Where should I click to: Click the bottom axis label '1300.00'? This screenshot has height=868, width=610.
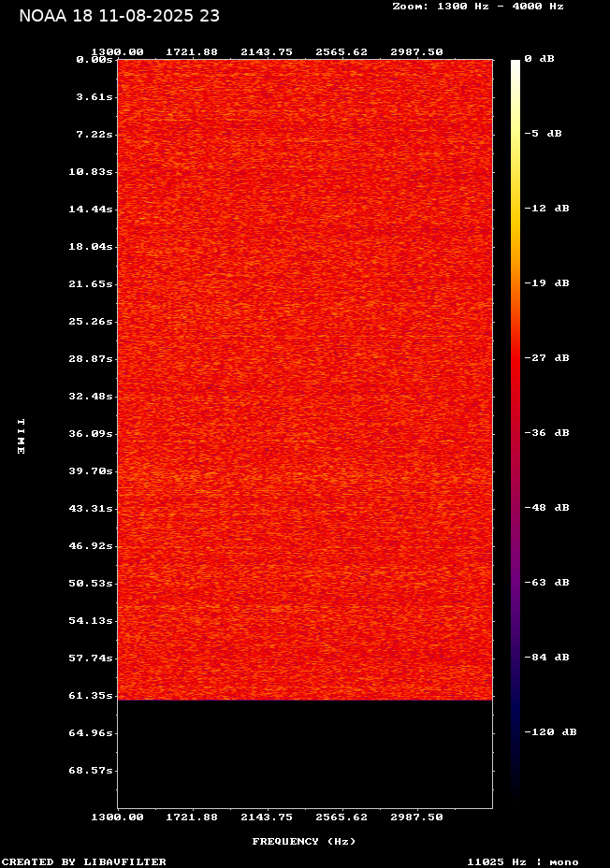[x=117, y=817]
